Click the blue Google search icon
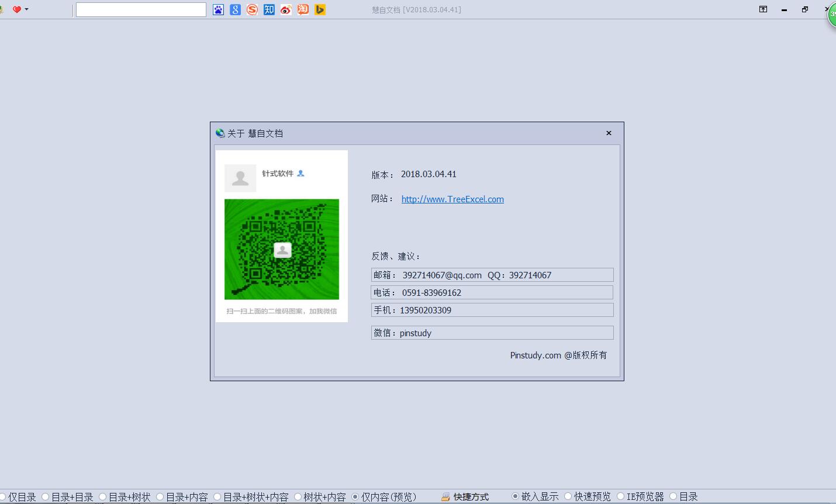 [235, 9]
